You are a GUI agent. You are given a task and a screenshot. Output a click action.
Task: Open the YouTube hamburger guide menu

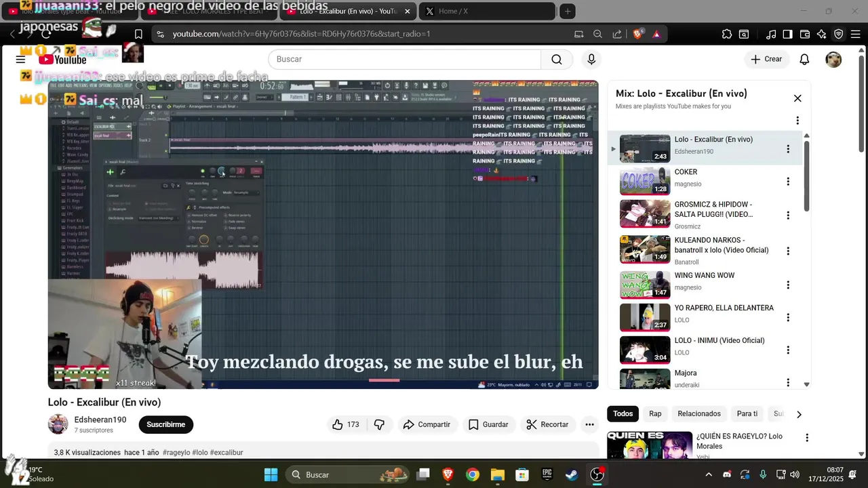tap(20, 60)
